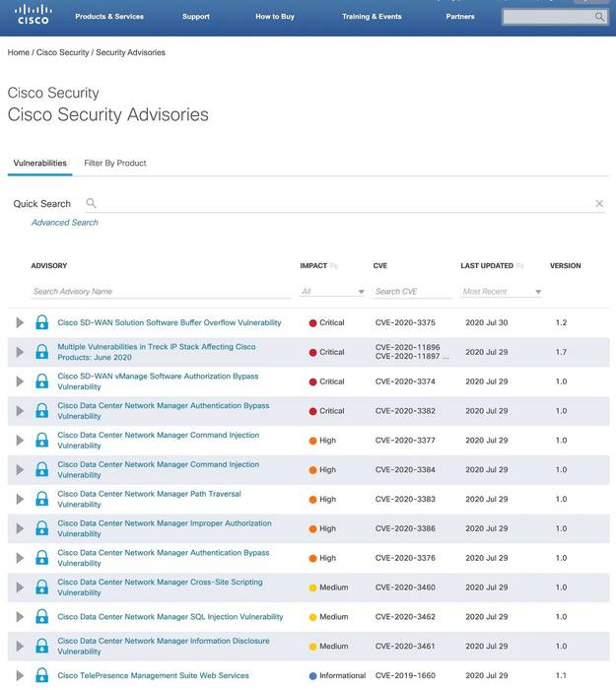616x690 pixels.
Task: Click lock icon for Treck IP Stack advisory
Action: 41,352
